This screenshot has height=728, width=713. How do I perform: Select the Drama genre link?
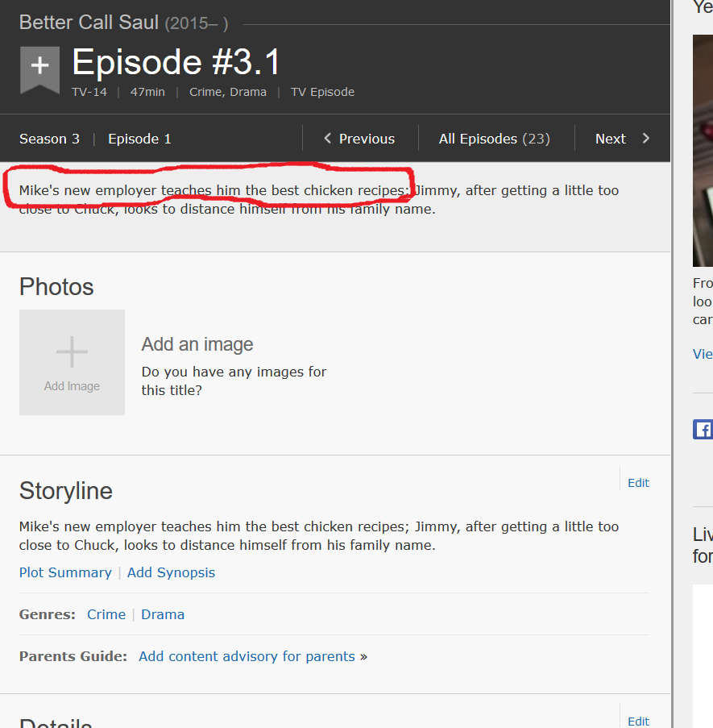[x=163, y=614]
